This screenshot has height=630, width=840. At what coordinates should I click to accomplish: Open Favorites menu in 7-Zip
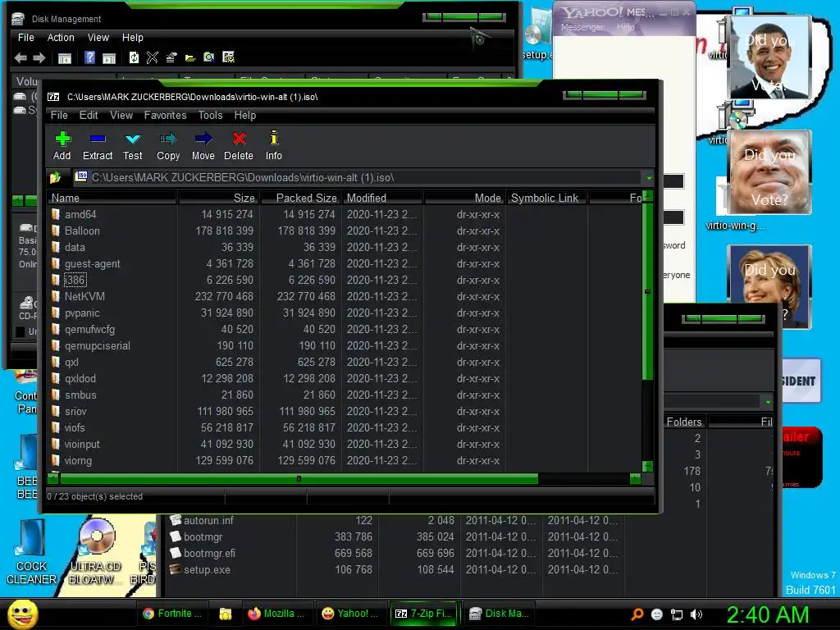pyautogui.click(x=165, y=115)
